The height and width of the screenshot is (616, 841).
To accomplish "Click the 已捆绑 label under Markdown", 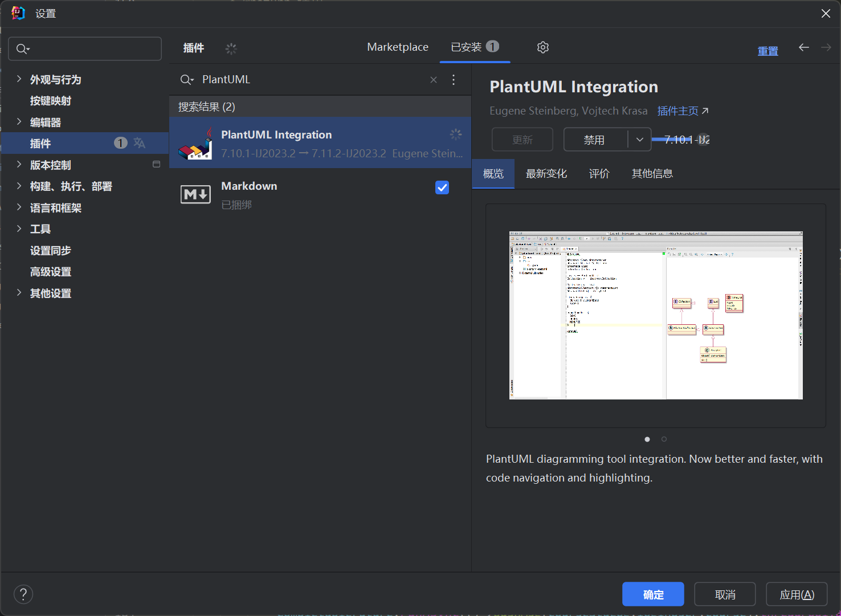I will (x=236, y=205).
